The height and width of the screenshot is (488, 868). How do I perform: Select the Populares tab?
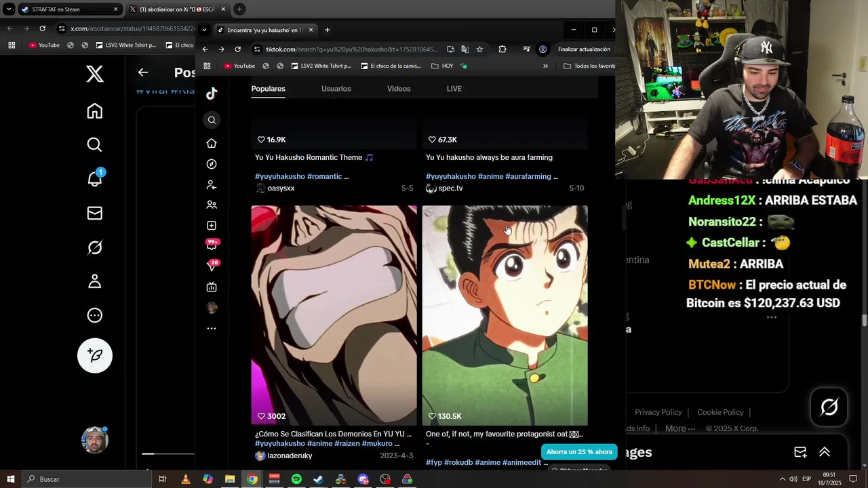click(269, 89)
